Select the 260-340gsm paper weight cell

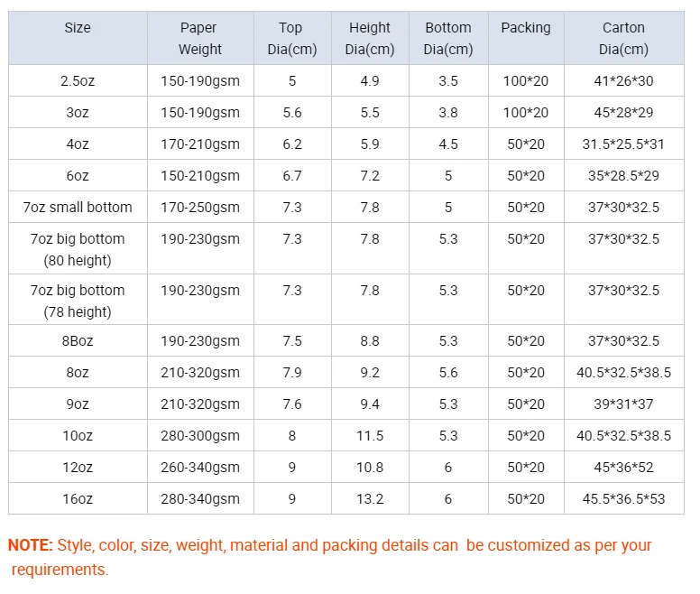(x=199, y=468)
